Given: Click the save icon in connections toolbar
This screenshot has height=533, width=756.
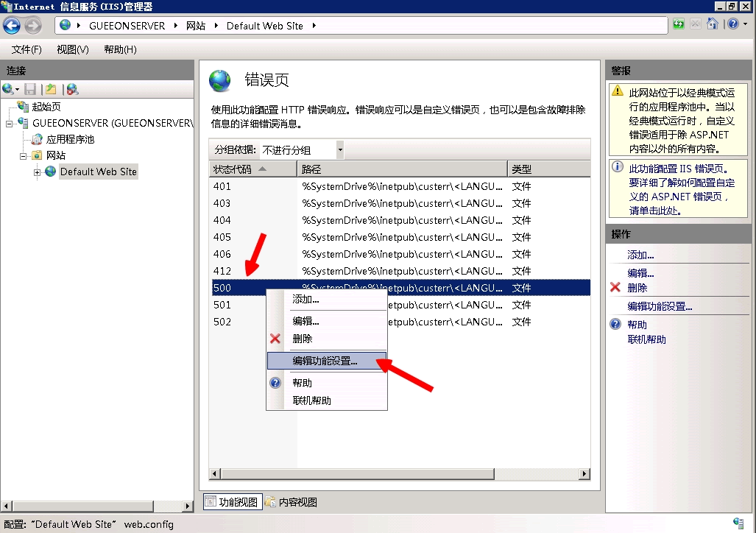Looking at the screenshot, I should (30, 89).
